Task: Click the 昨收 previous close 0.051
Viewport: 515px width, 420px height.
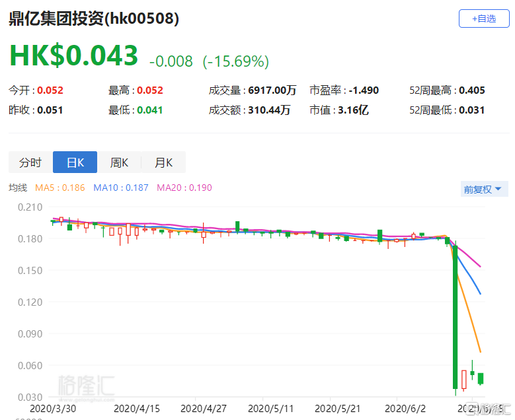Action: tap(50, 110)
